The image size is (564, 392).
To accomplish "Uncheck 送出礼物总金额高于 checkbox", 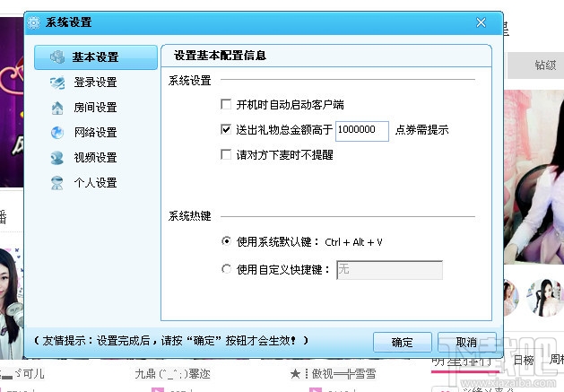I will point(226,129).
